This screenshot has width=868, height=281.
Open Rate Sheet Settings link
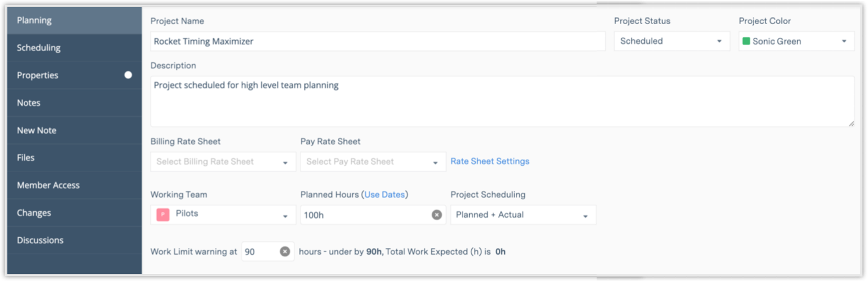pyautogui.click(x=489, y=161)
